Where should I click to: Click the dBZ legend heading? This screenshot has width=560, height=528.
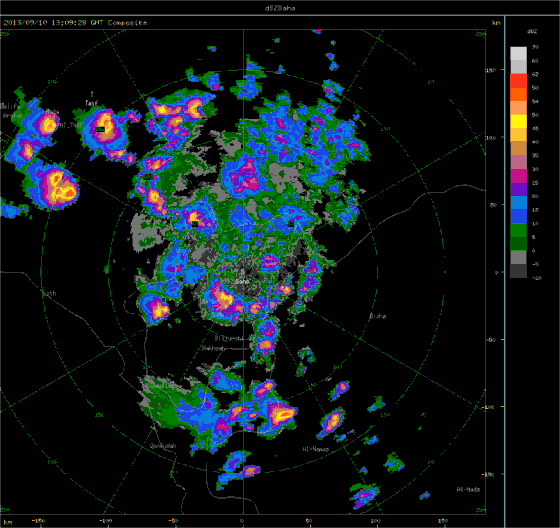pos(531,31)
